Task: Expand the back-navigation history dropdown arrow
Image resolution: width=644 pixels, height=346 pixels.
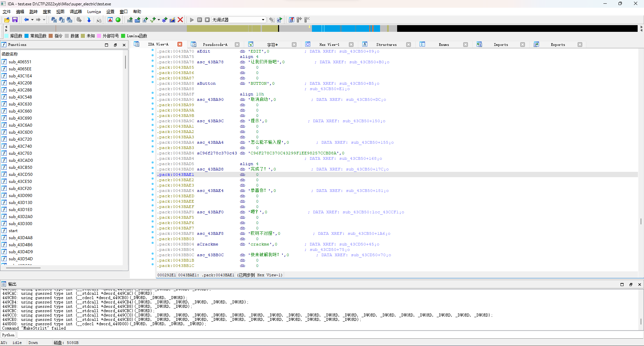Action: click(x=32, y=20)
